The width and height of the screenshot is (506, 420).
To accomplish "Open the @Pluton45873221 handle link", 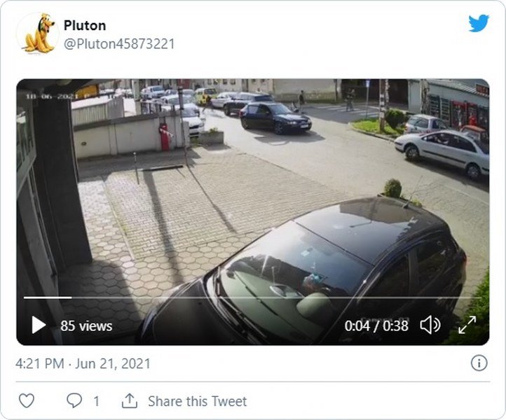I will pos(119,43).
